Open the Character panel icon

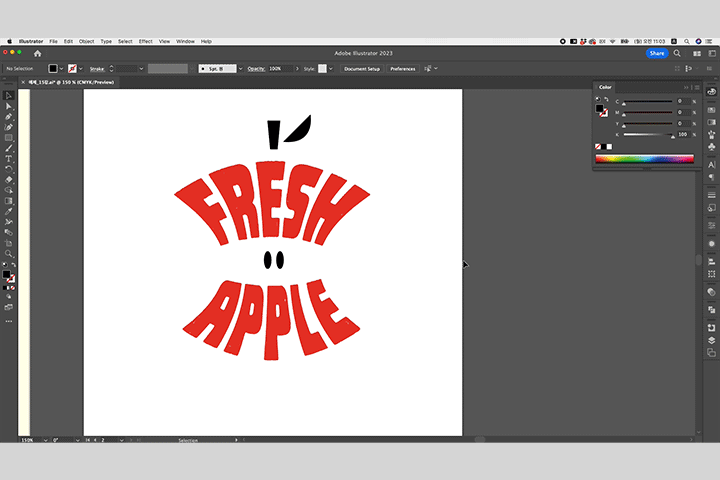711,165
